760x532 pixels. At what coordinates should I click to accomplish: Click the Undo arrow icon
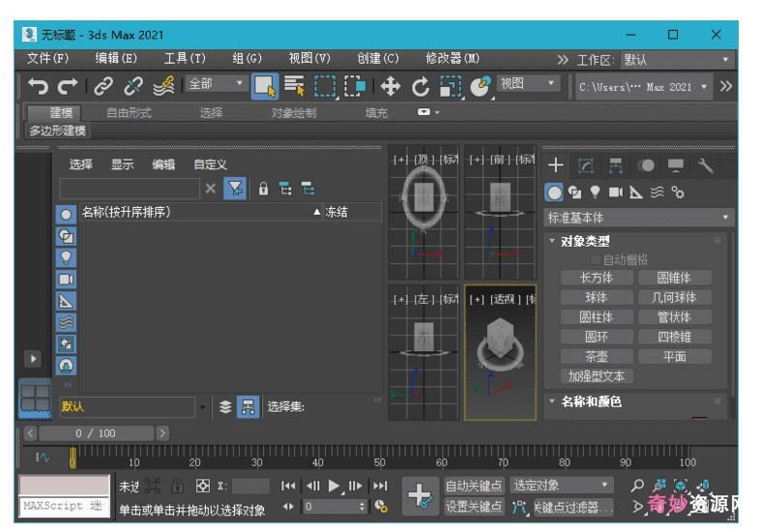38,86
